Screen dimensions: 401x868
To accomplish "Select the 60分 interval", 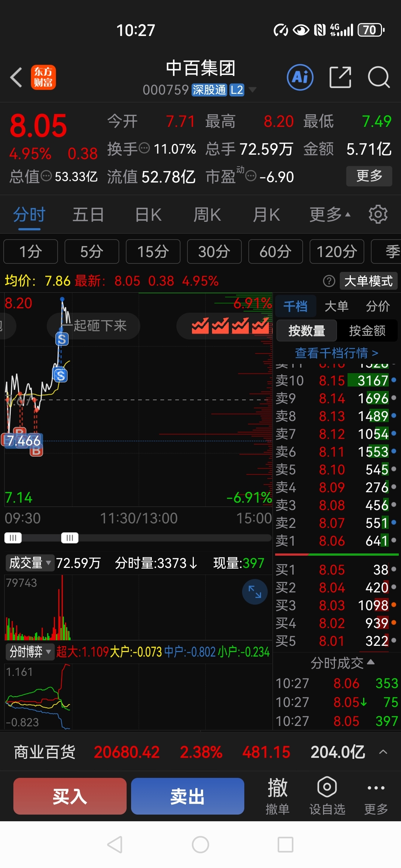I will [x=276, y=251].
